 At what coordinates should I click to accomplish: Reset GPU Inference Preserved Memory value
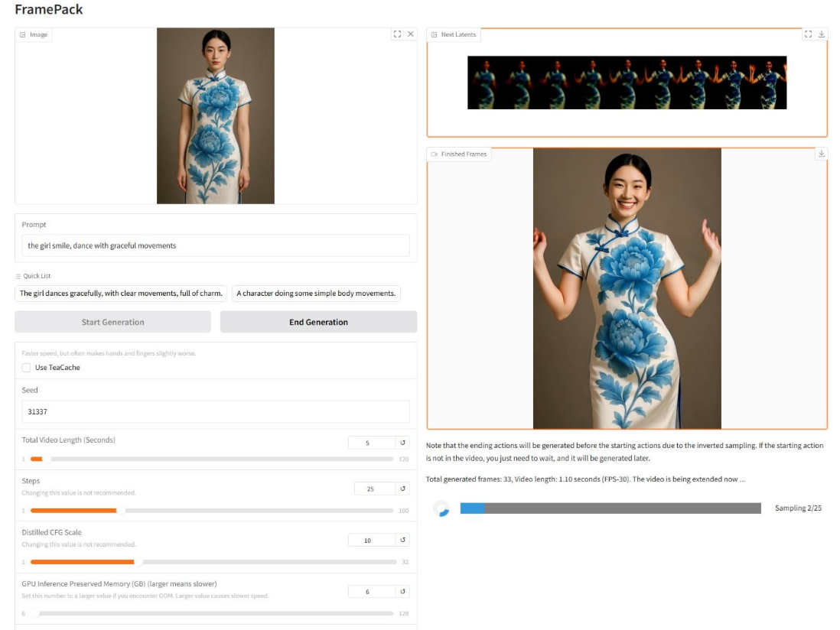[x=402, y=591]
